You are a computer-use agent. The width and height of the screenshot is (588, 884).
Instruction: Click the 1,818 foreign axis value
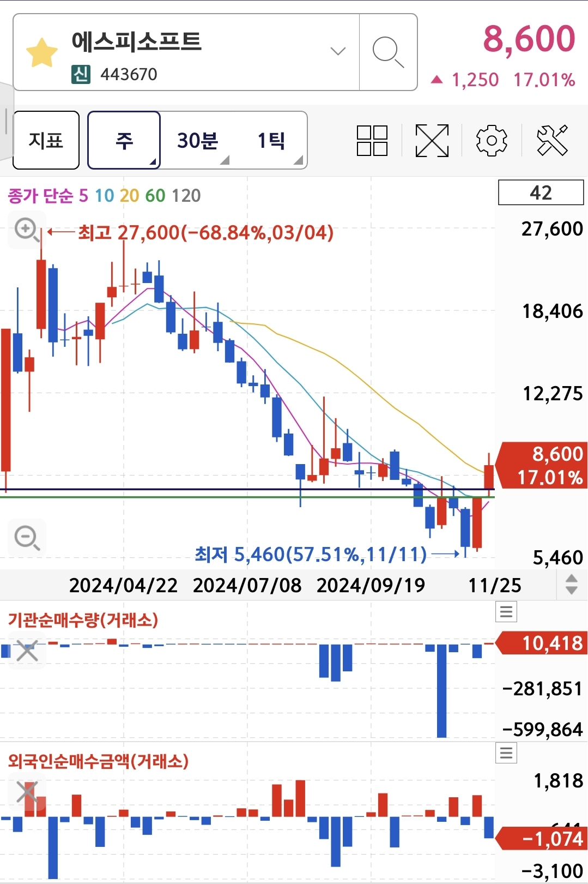(559, 781)
